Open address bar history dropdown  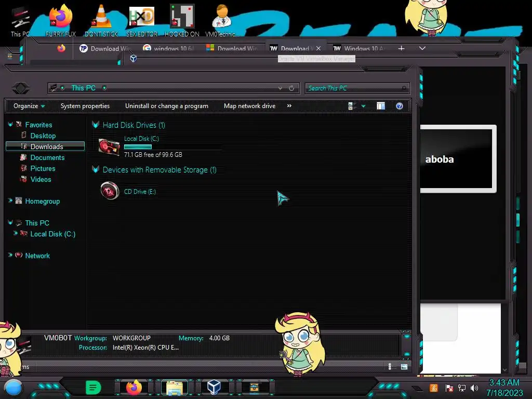(x=280, y=88)
